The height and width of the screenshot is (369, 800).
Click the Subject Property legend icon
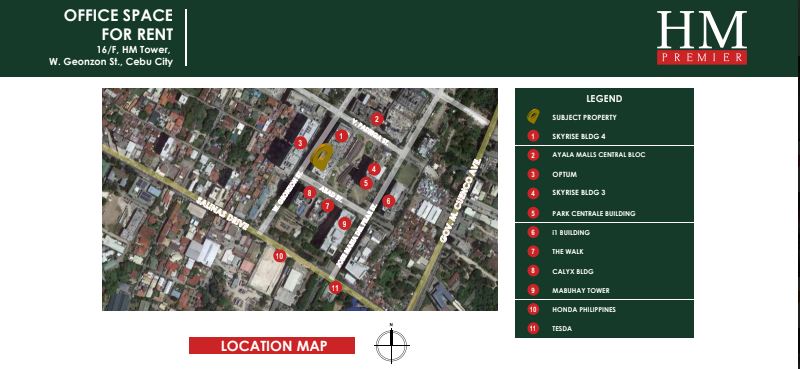[534, 117]
